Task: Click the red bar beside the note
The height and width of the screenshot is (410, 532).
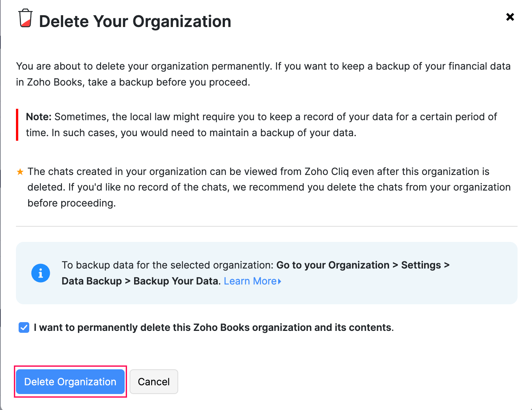Action: click(17, 125)
